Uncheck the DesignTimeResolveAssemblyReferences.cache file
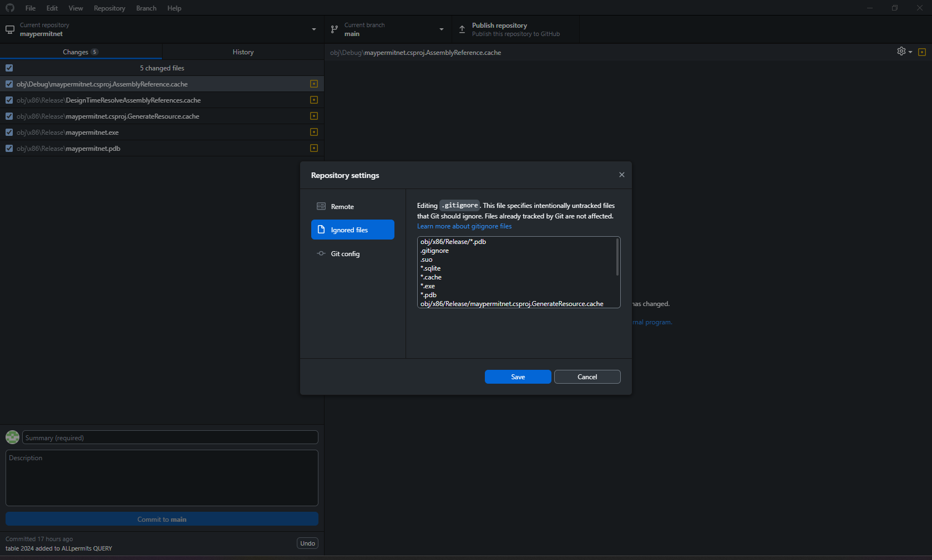 9,100
